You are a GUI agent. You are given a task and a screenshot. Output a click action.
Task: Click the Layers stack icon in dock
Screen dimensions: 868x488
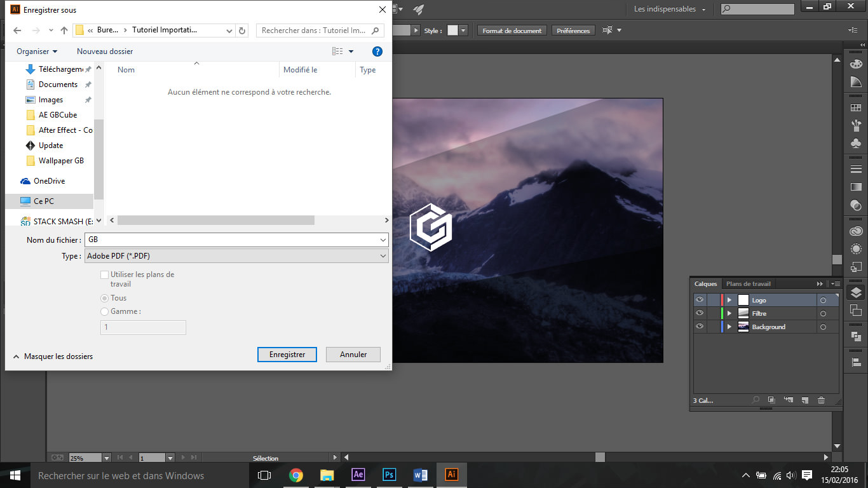pyautogui.click(x=856, y=292)
